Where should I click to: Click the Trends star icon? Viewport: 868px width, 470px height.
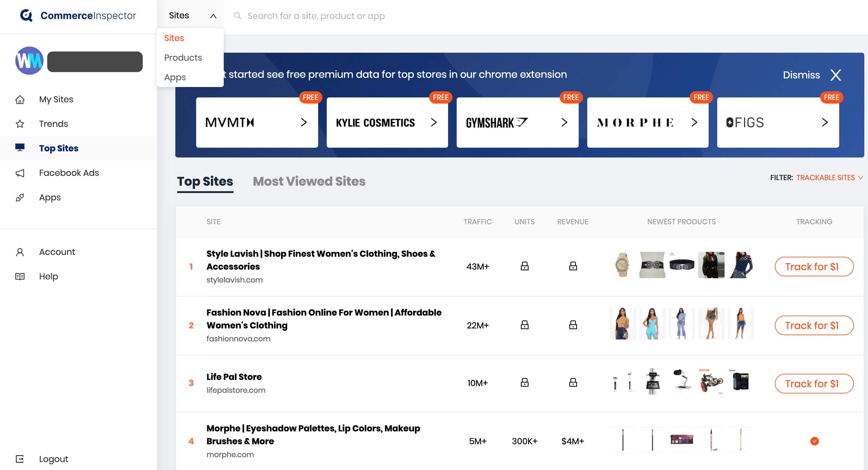point(20,124)
